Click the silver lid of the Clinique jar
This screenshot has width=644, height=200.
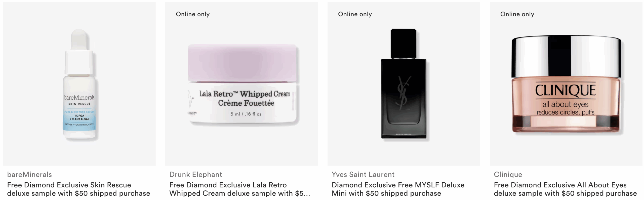[566, 56]
